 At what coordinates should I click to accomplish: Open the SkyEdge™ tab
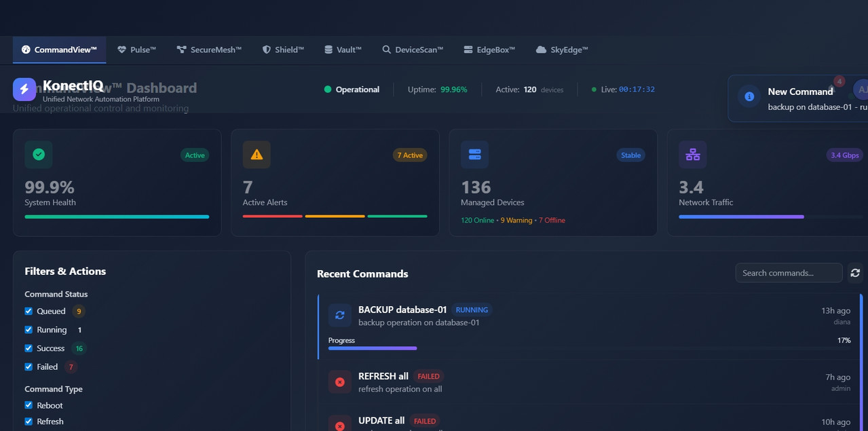(561, 50)
